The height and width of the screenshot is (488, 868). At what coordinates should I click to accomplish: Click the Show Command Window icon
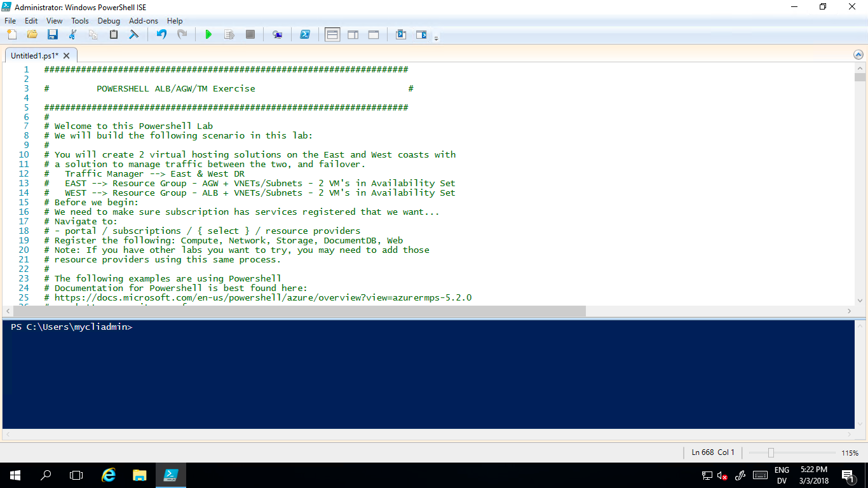click(401, 34)
